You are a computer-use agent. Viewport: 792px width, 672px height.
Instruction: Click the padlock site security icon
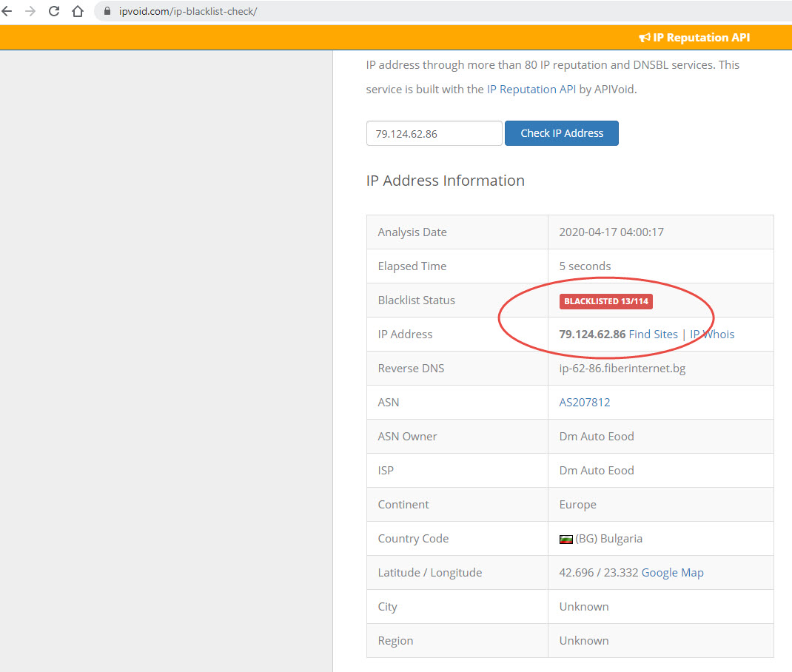click(x=107, y=12)
